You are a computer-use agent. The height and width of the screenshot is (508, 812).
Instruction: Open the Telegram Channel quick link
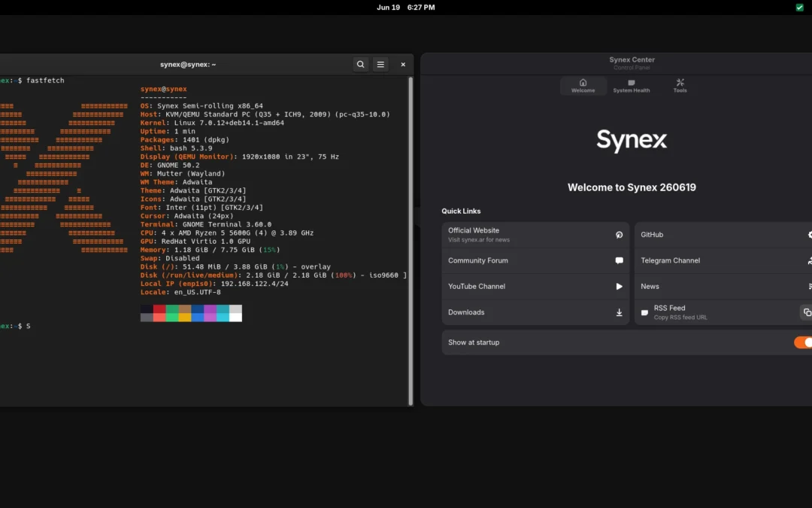[723, 260]
